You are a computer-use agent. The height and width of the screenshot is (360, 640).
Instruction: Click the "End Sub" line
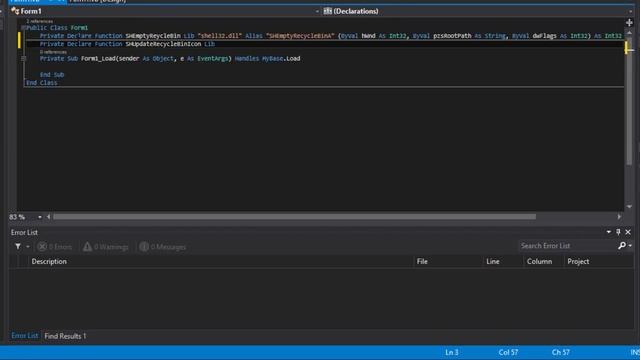click(x=52, y=75)
